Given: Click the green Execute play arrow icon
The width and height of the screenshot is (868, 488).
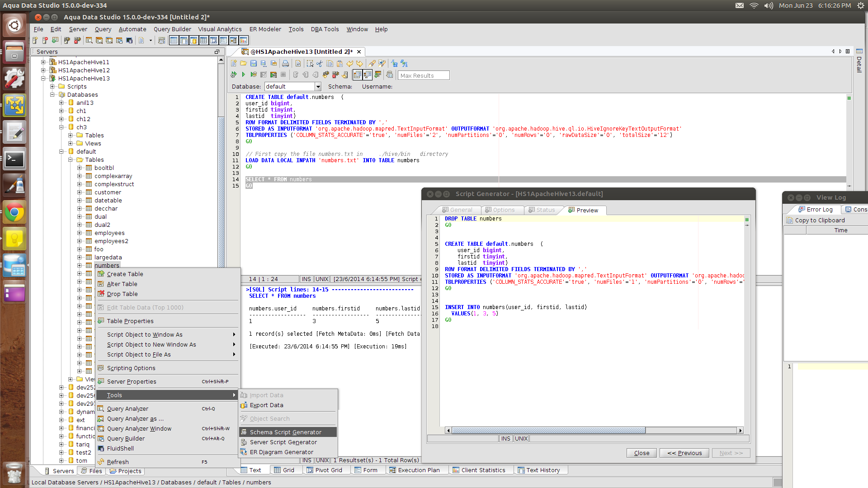Looking at the screenshot, I should [243, 75].
